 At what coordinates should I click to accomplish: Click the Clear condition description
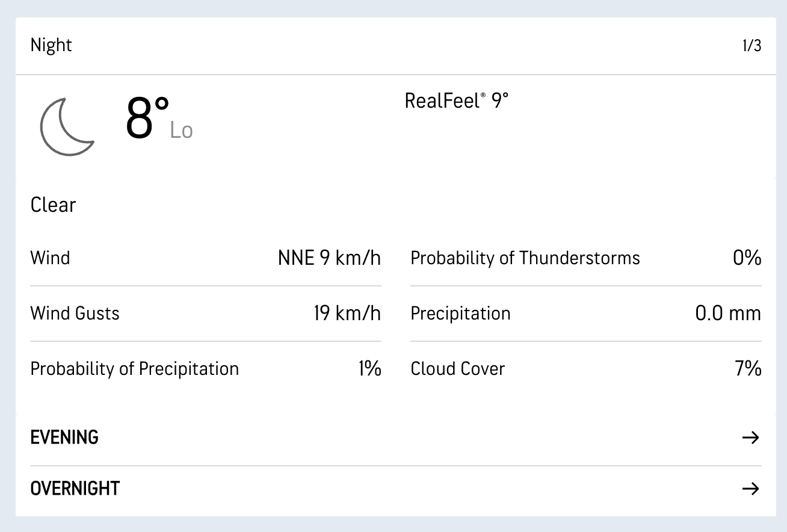pyautogui.click(x=53, y=205)
